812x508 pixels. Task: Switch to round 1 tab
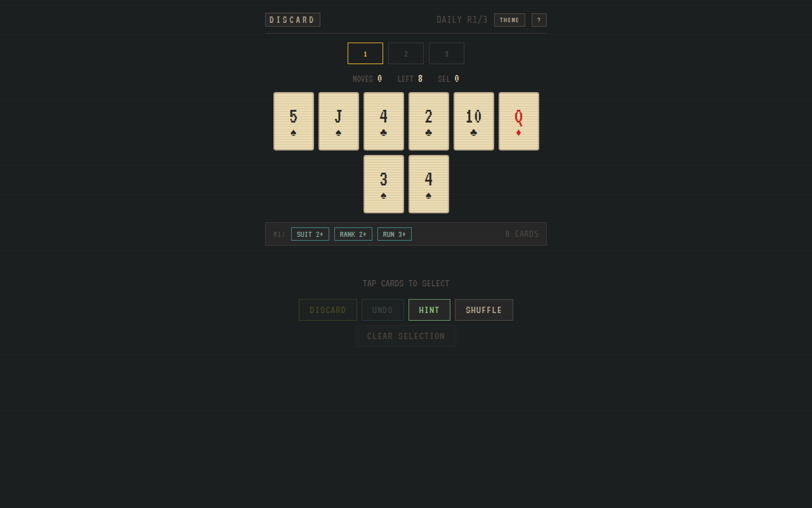pyautogui.click(x=365, y=53)
